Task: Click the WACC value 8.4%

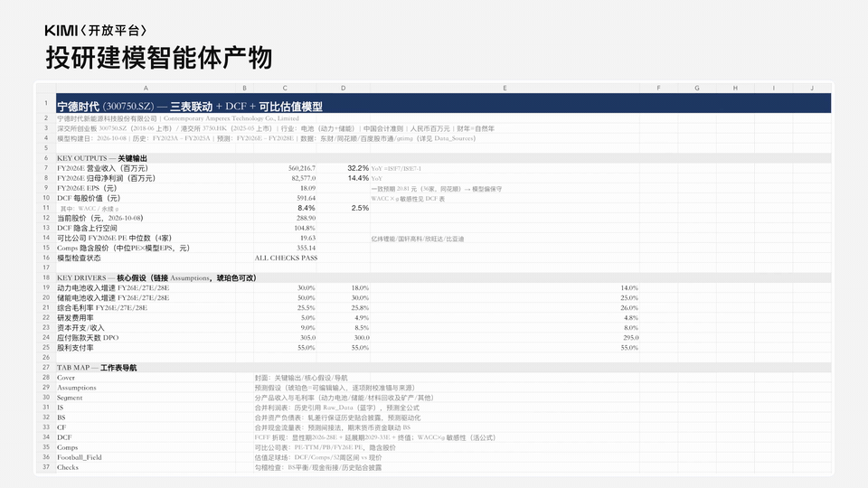Action: pyautogui.click(x=307, y=208)
